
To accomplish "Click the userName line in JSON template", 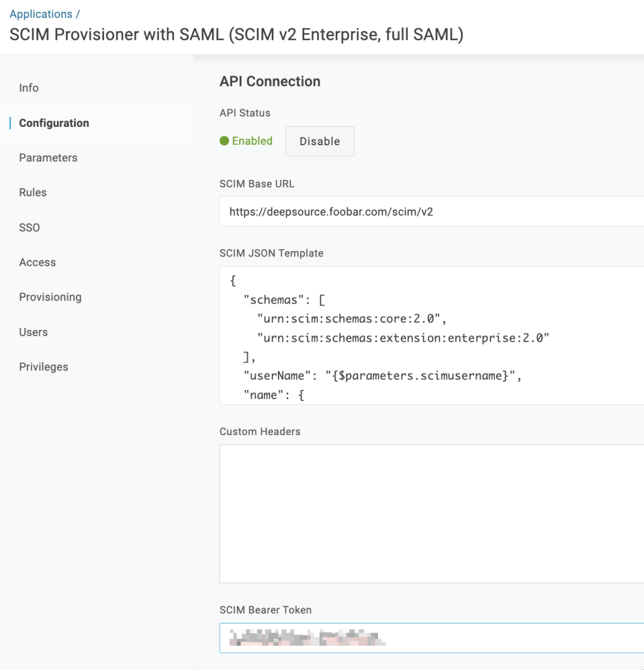I will tap(381, 376).
